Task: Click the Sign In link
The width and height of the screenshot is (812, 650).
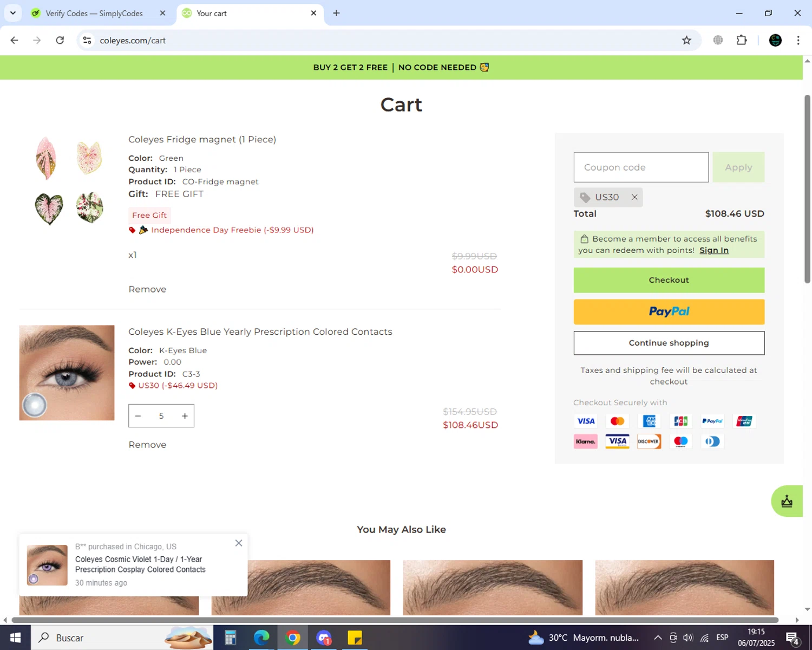Action: point(714,250)
